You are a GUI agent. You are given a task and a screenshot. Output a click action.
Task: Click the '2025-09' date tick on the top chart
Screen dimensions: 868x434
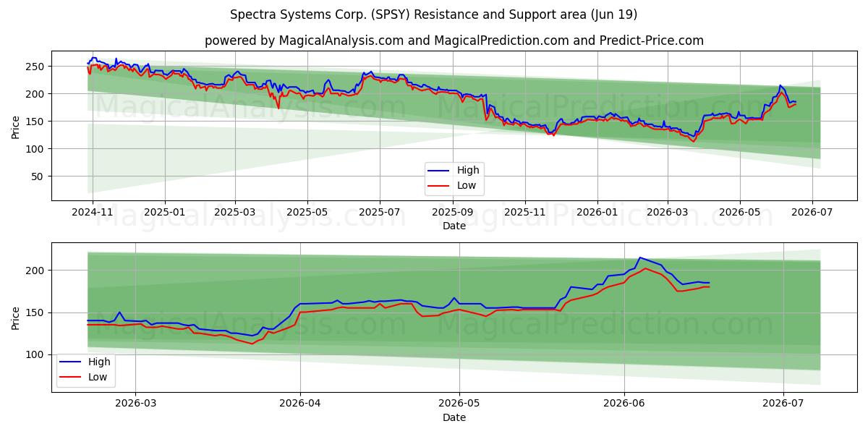pyautogui.click(x=452, y=213)
